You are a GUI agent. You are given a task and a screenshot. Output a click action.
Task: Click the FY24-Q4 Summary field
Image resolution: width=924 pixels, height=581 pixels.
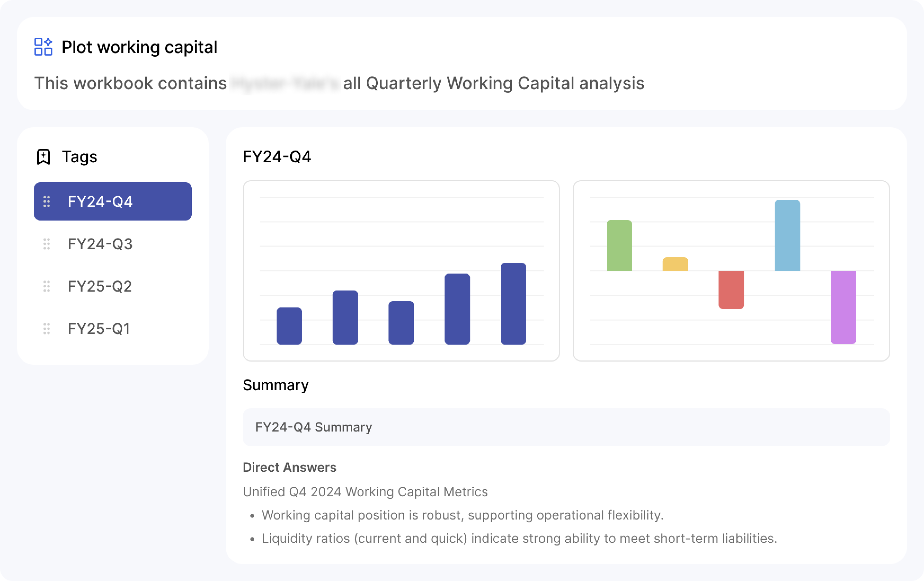tap(566, 427)
